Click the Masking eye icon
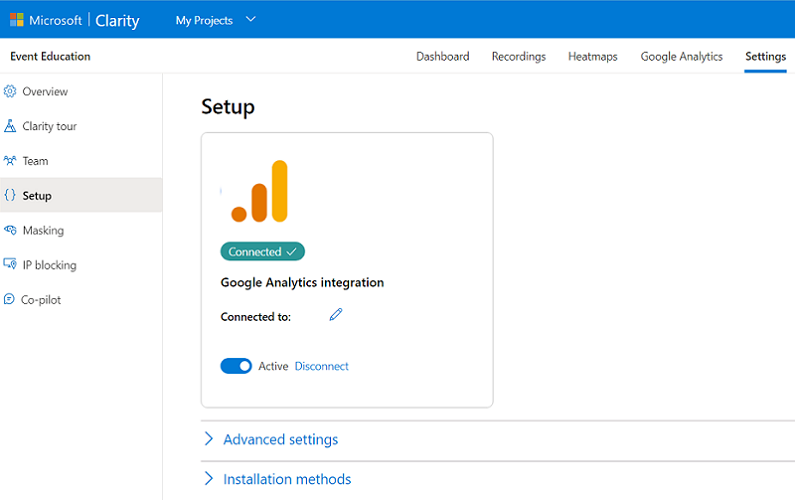795x500 pixels. pyautogui.click(x=10, y=230)
